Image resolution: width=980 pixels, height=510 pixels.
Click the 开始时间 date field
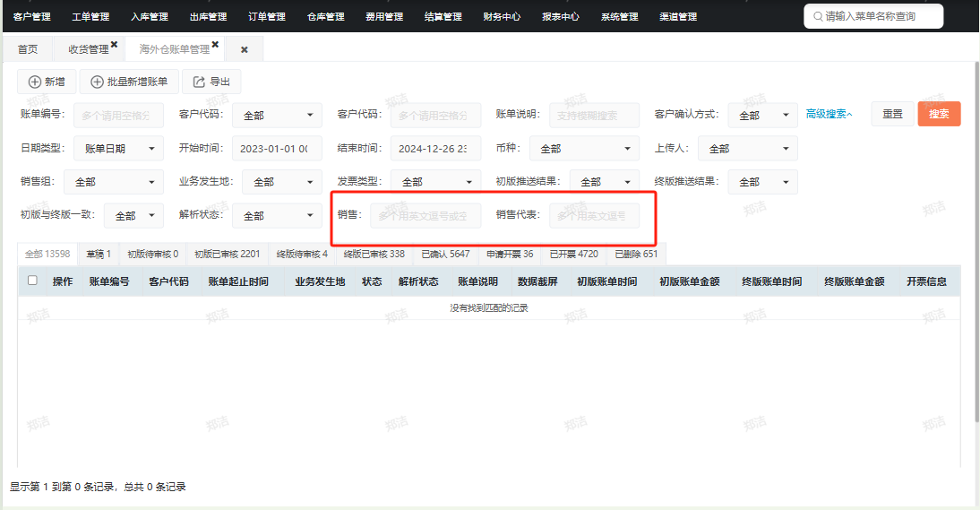click(x=278, y=148)
